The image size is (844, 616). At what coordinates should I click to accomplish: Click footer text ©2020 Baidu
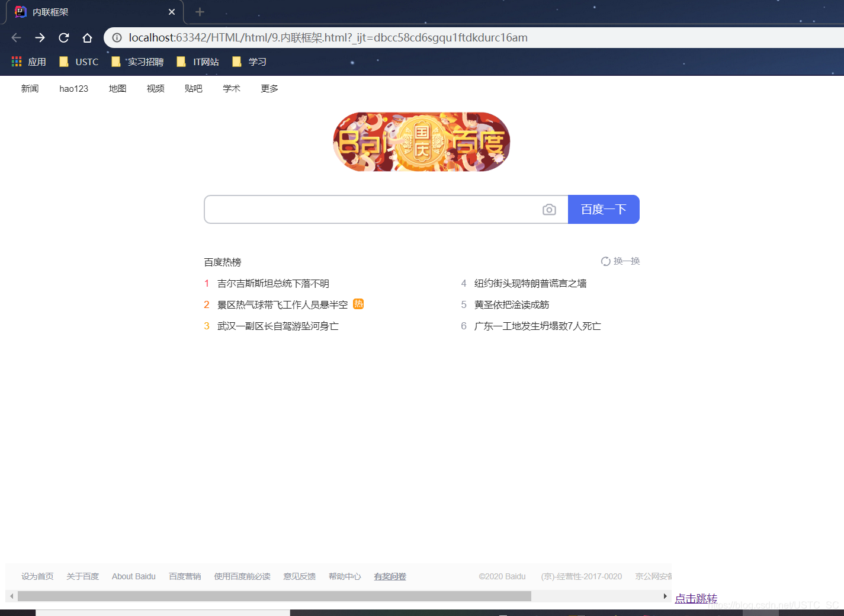click(x=502, y=576)
